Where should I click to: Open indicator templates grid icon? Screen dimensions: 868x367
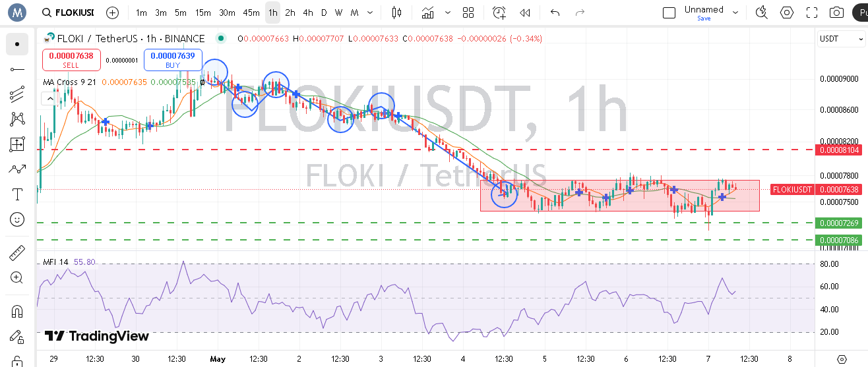click(x=468, y=13)
